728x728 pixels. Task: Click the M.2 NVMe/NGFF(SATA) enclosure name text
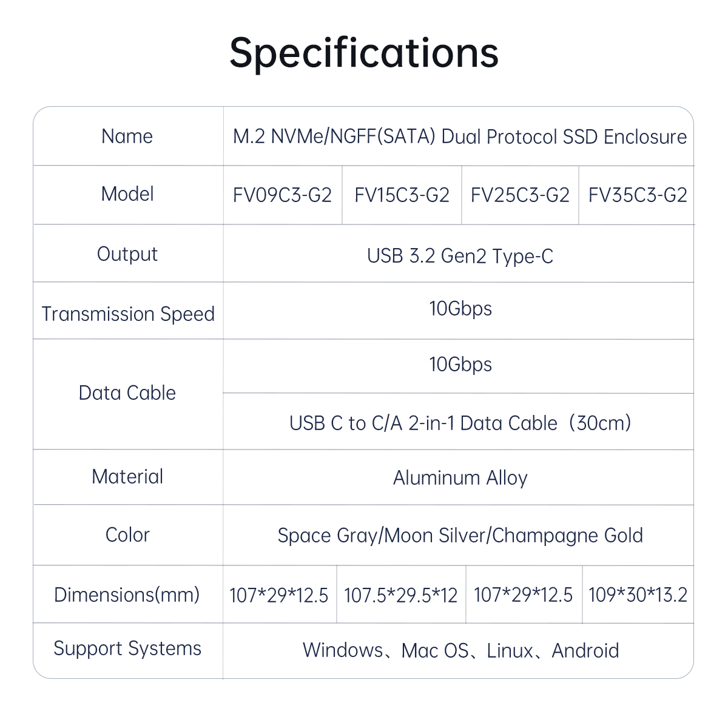click(459, 137)
